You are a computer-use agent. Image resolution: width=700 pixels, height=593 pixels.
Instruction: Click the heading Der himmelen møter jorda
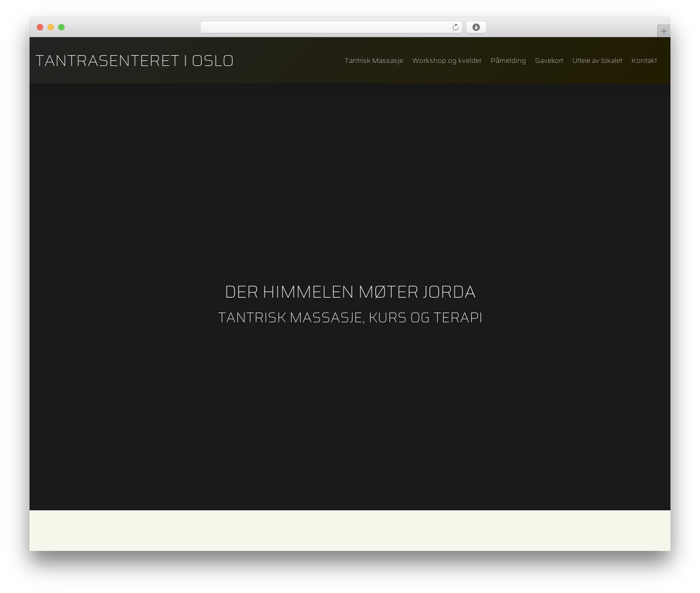(x=350, y=292)
